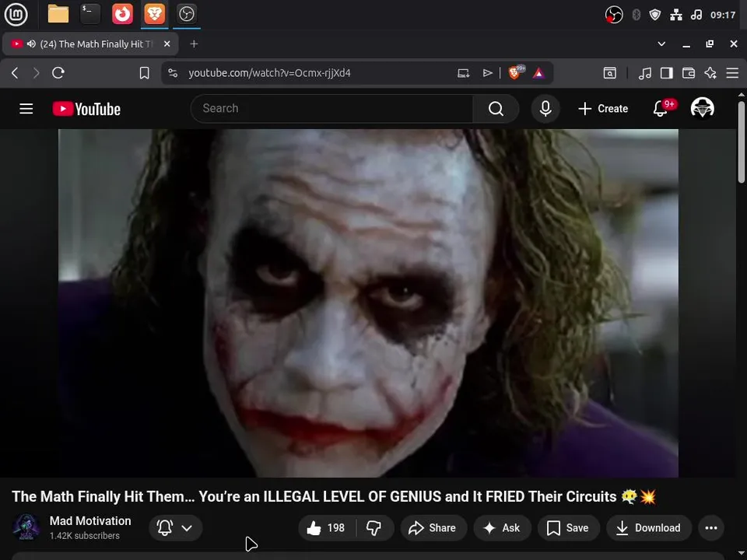The height and width of the screenshot is (560, 747).
Task: Open the file manager from taskbar
Action: [x=58, y=14]
